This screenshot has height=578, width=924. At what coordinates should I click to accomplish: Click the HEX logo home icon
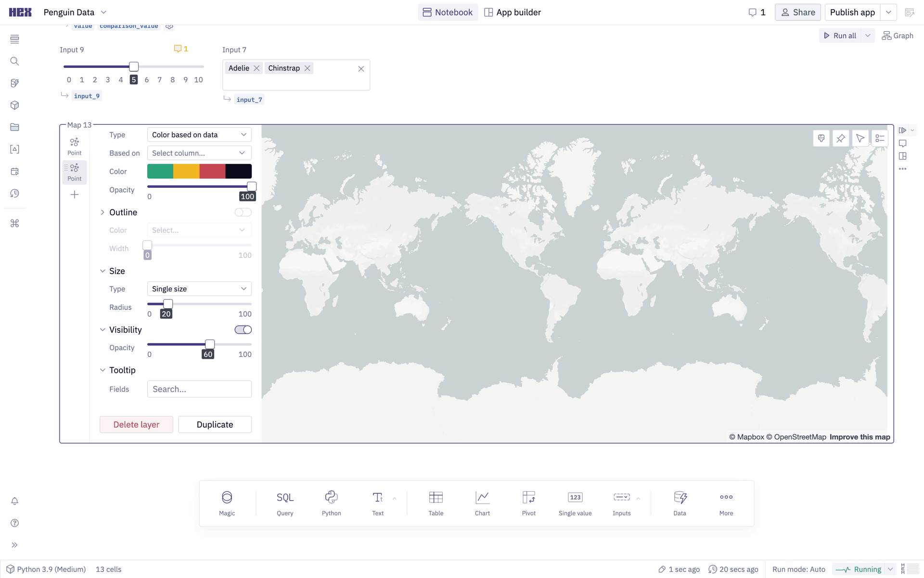pyautogui.click(x=20, y=13)
